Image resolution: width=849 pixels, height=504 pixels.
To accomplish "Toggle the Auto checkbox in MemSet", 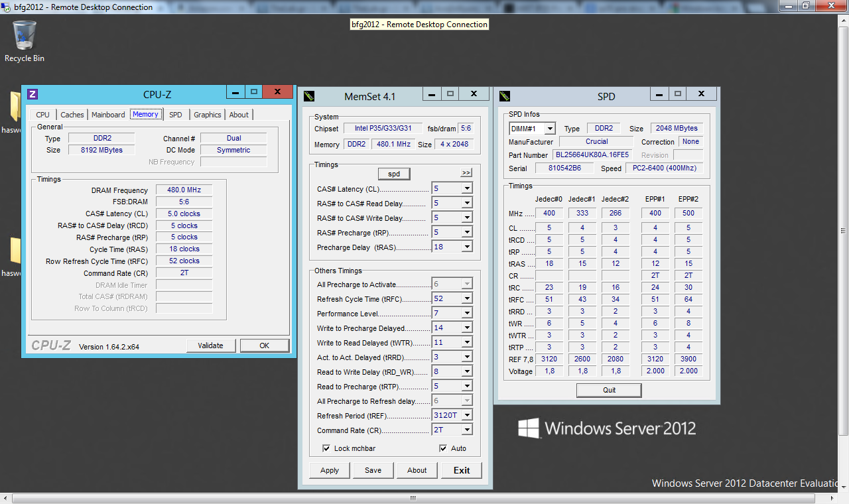I will (x=443, y=448).
